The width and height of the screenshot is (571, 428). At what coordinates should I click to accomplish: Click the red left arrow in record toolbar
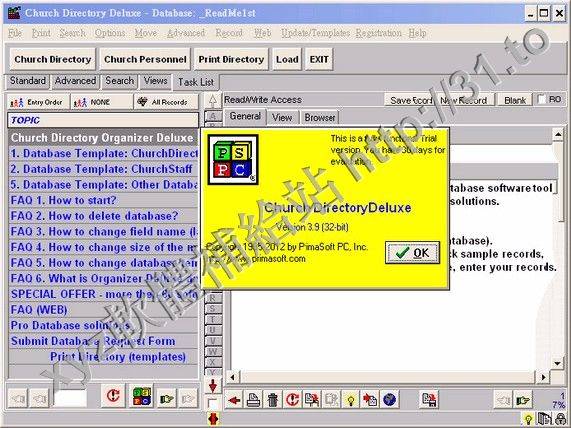(x=233, y=400)
